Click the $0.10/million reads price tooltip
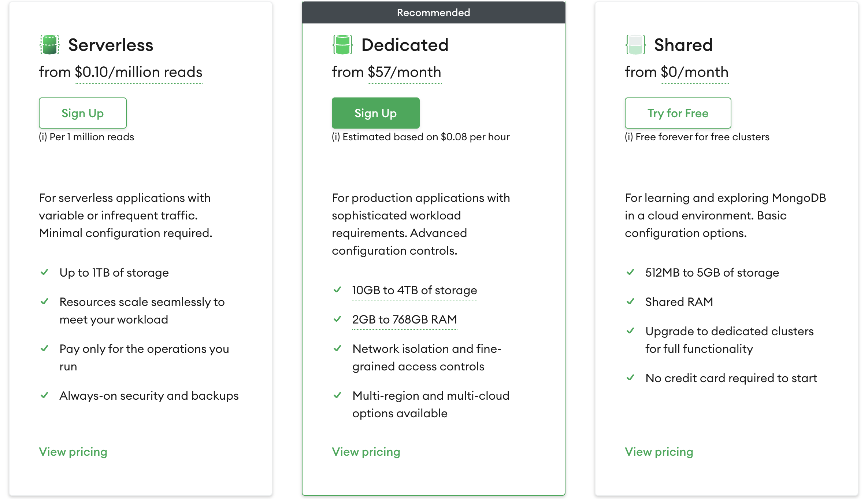The image size is (868, 499). (x=138, y=72)
